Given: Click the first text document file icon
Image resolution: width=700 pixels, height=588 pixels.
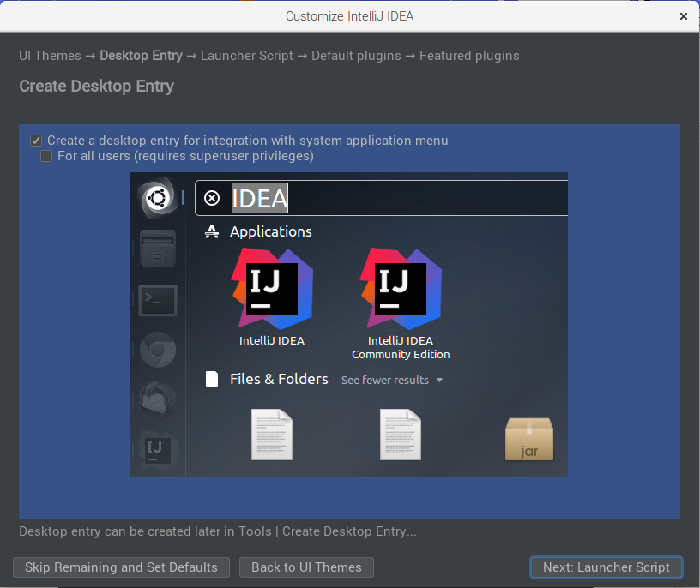Looking at the screenshot, I should tap(271, 434).
